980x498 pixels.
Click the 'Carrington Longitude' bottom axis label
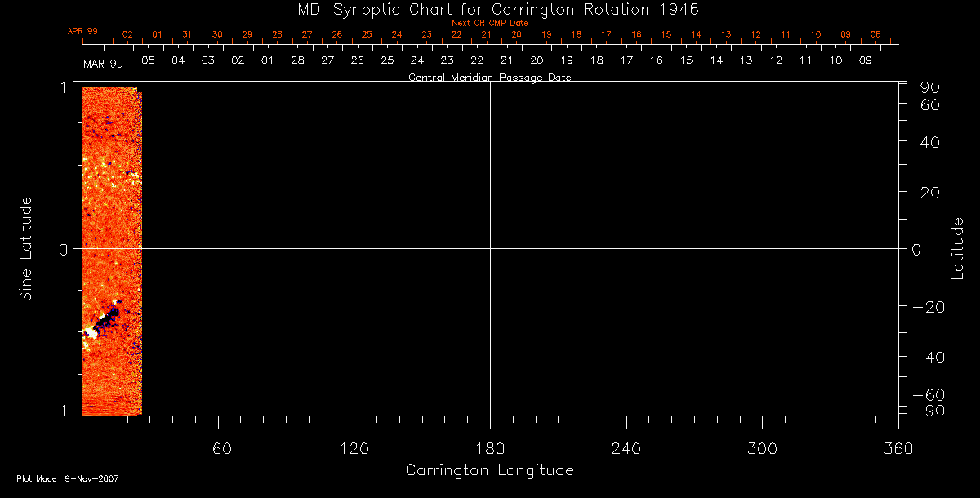(x=489, y=470)
